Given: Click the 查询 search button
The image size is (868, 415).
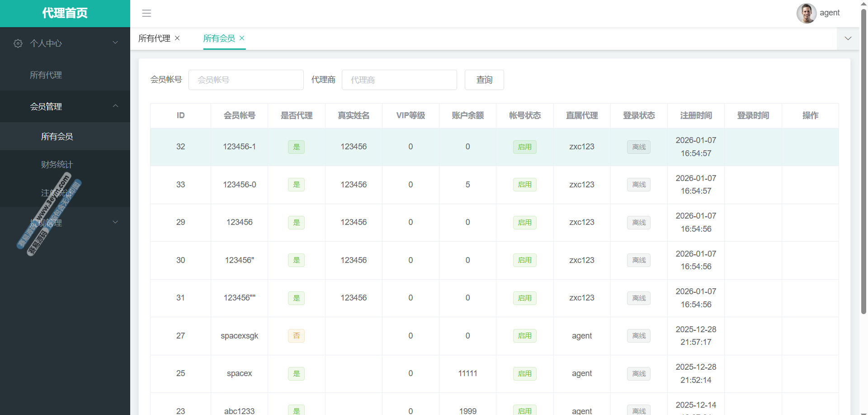Looking at the screenshot, I should coord(484,80).
